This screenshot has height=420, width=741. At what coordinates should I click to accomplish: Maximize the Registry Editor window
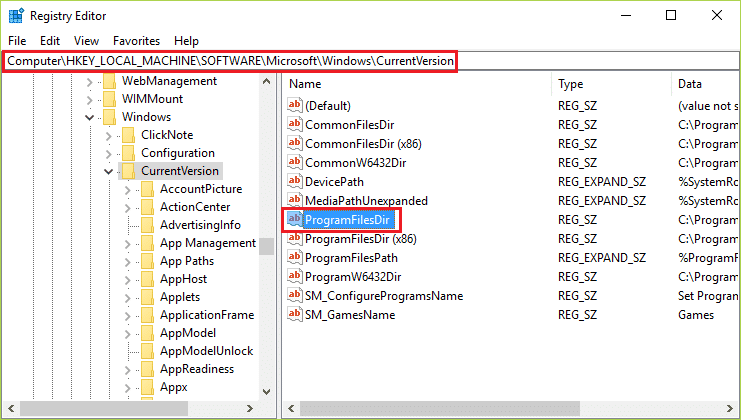[x=671, y=15]
